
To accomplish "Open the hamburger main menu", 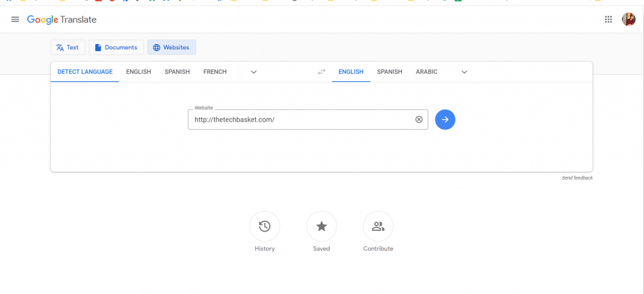I will point(15,20).
